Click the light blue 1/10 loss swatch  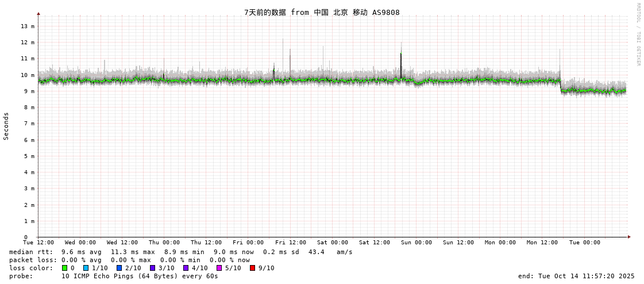(x=86, y=268)
